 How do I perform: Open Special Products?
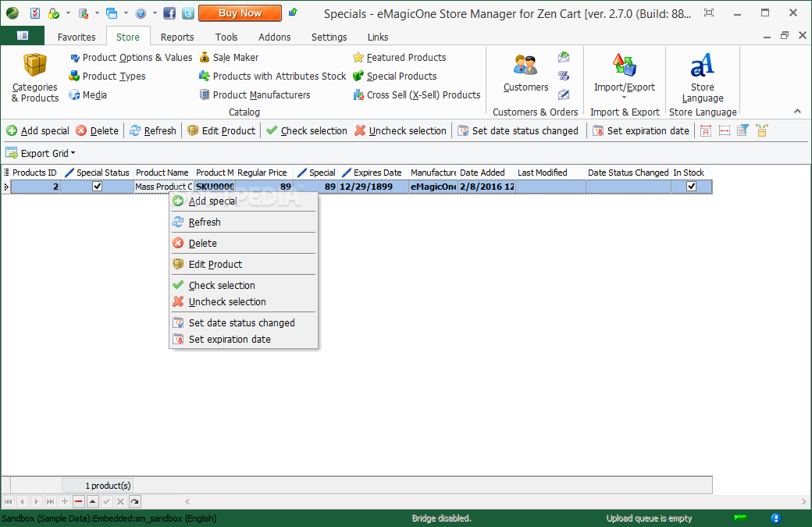click(394, 76)
